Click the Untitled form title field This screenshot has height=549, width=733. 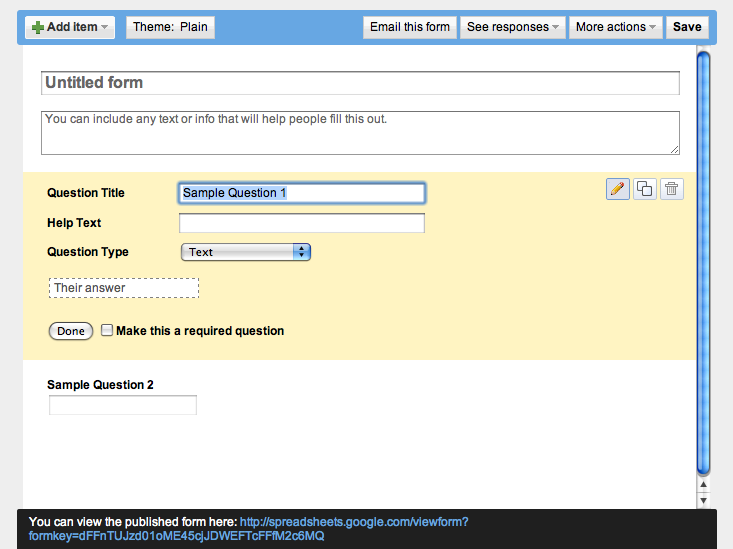(x=360, y=83)
